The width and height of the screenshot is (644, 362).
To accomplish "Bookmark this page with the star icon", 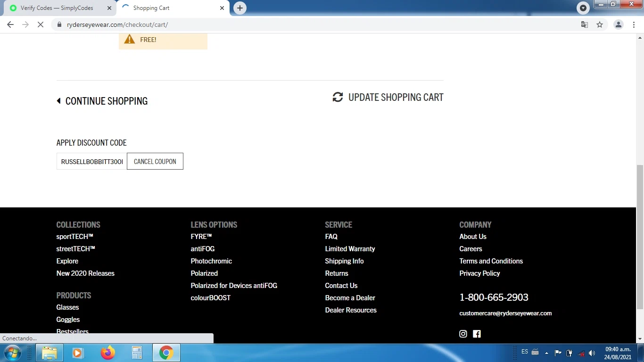I will pos(600,25).
